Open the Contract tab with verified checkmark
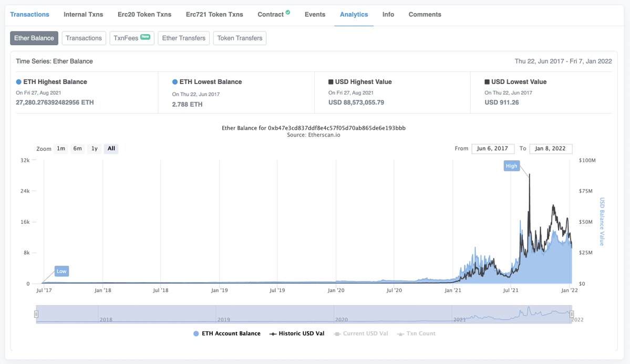630x364 pixels. [271, 14]
